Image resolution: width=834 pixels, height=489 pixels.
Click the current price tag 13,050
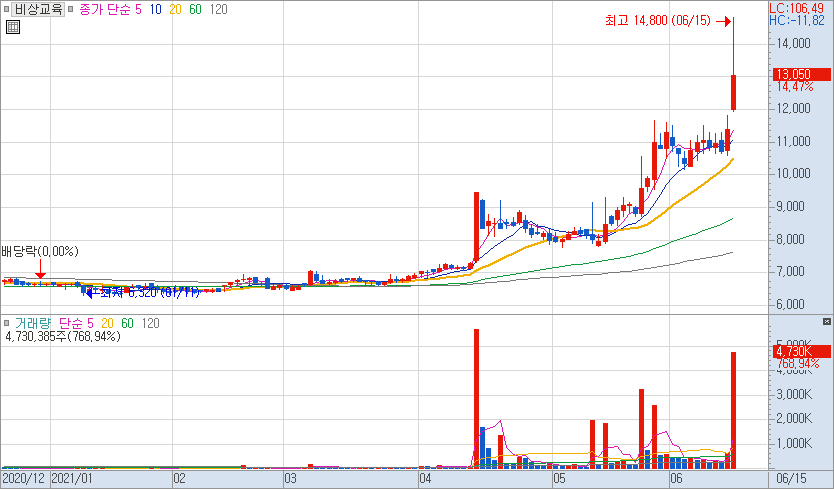coord(801,74)
